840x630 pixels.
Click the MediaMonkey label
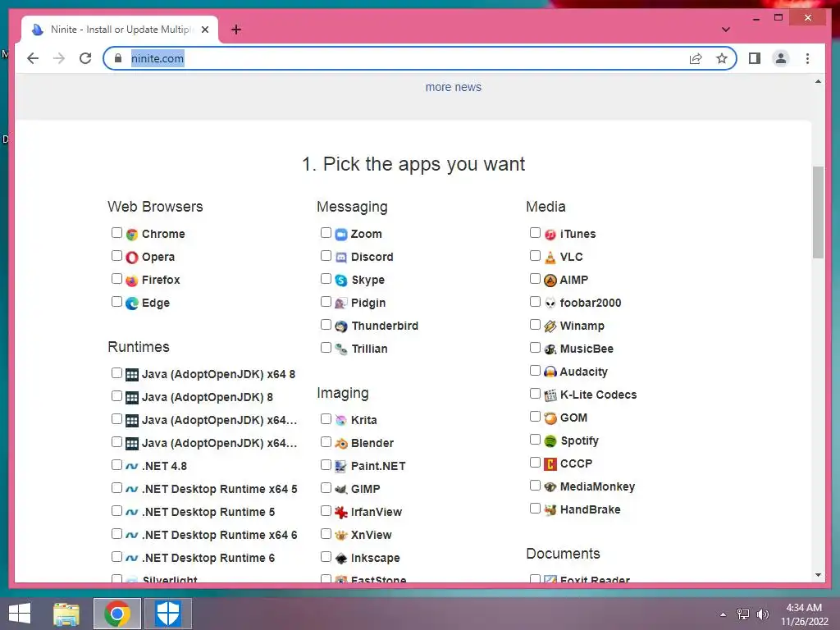597,486
